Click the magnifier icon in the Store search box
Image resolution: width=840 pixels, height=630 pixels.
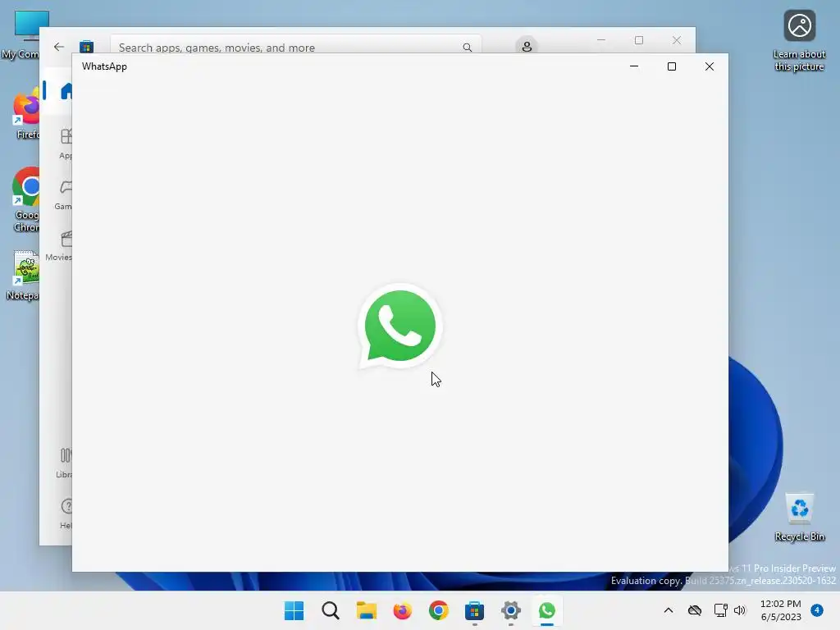(x=467, y=47)
